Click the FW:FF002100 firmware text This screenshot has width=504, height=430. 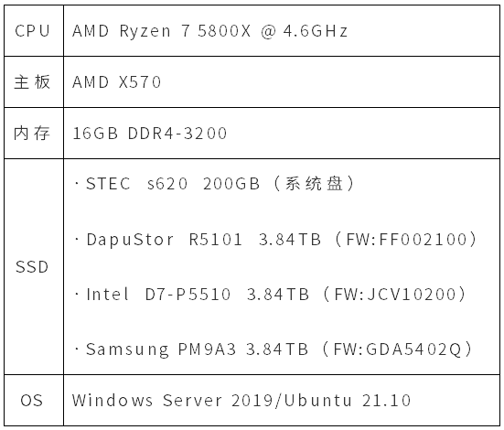pos(406,240)
